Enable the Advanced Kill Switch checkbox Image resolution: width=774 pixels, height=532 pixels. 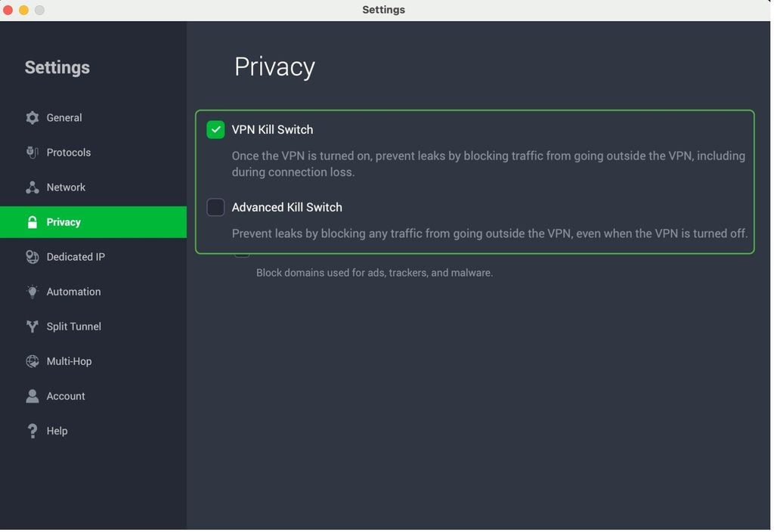click(x=215, y=207)
